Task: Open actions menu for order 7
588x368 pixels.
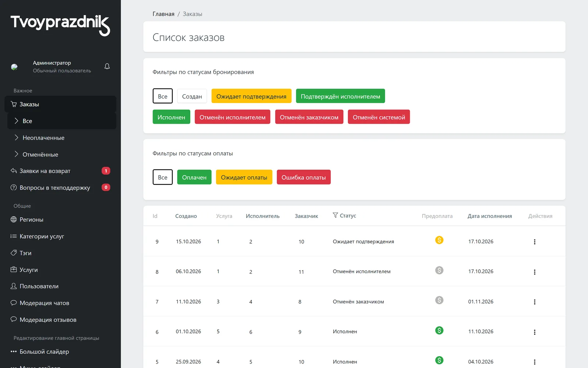Action: click(534, 302)
